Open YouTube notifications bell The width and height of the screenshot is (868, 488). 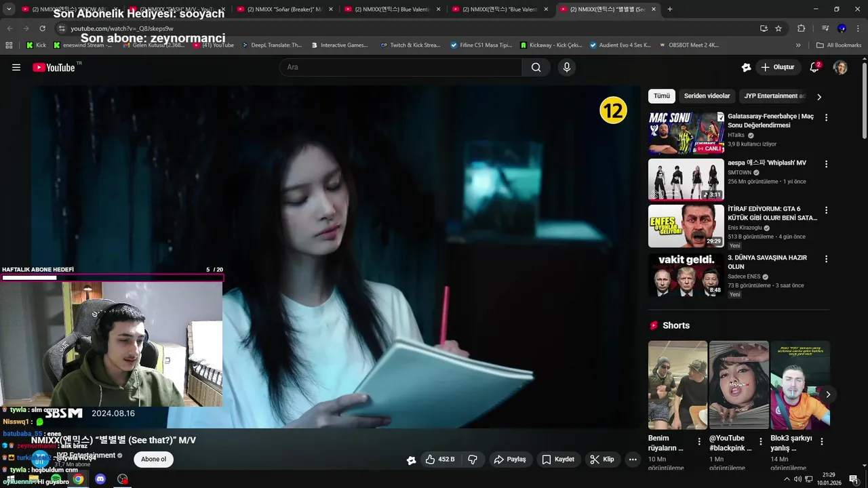(x=814, y=67)
